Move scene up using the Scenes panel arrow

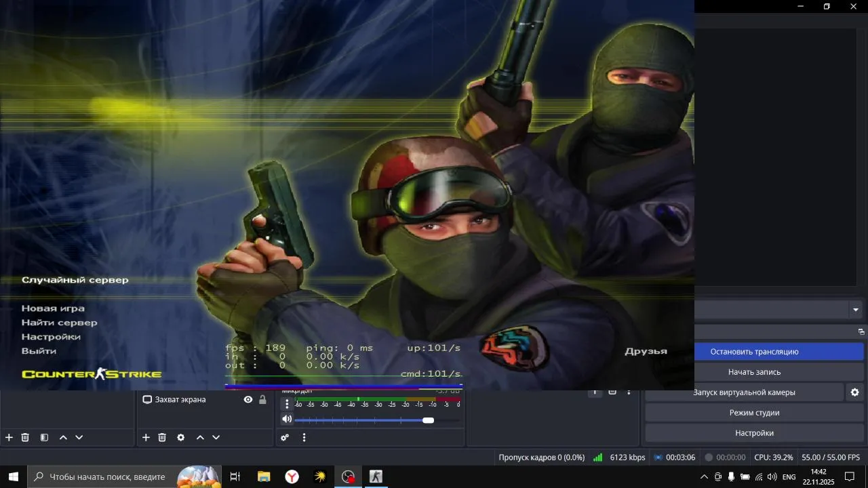tap(63, 438)
